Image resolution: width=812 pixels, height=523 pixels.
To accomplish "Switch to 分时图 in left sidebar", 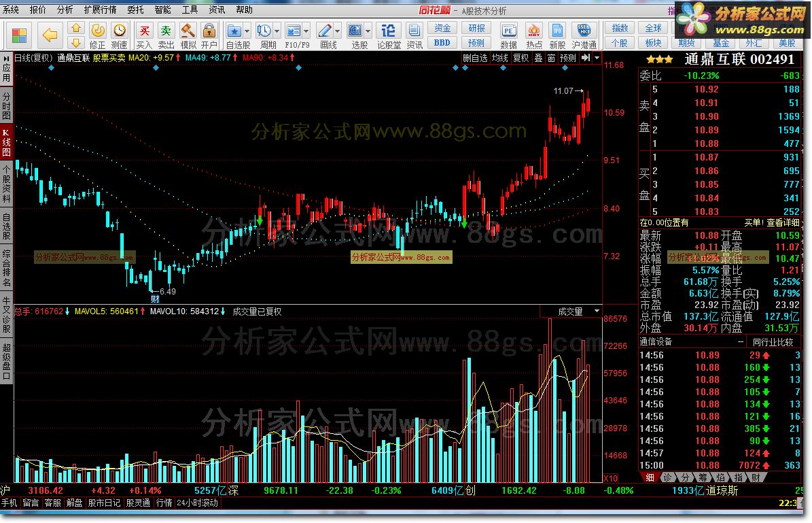I will 6,106.
